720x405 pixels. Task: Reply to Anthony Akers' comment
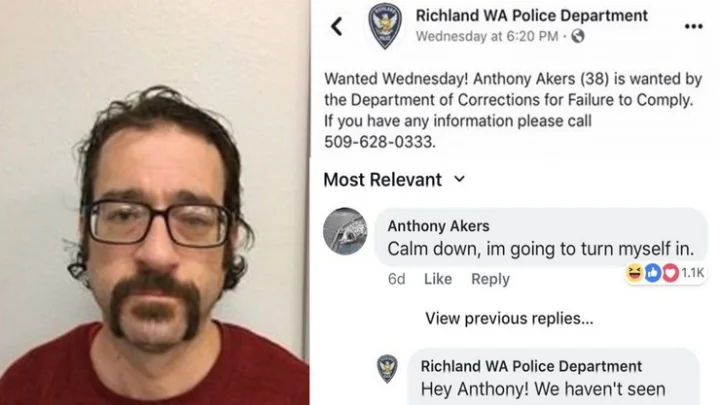tap(490, 279)
